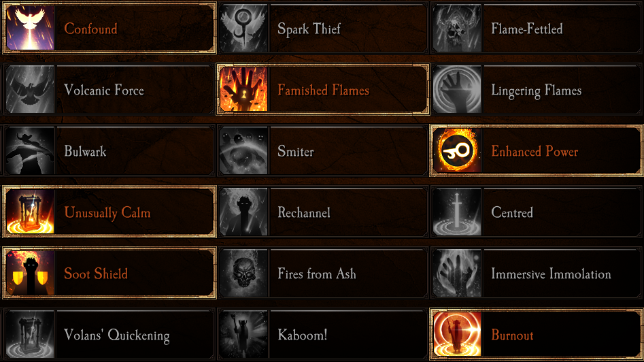
Task: Select the Fires from Ash skull icon
Action: click(243, 273)
